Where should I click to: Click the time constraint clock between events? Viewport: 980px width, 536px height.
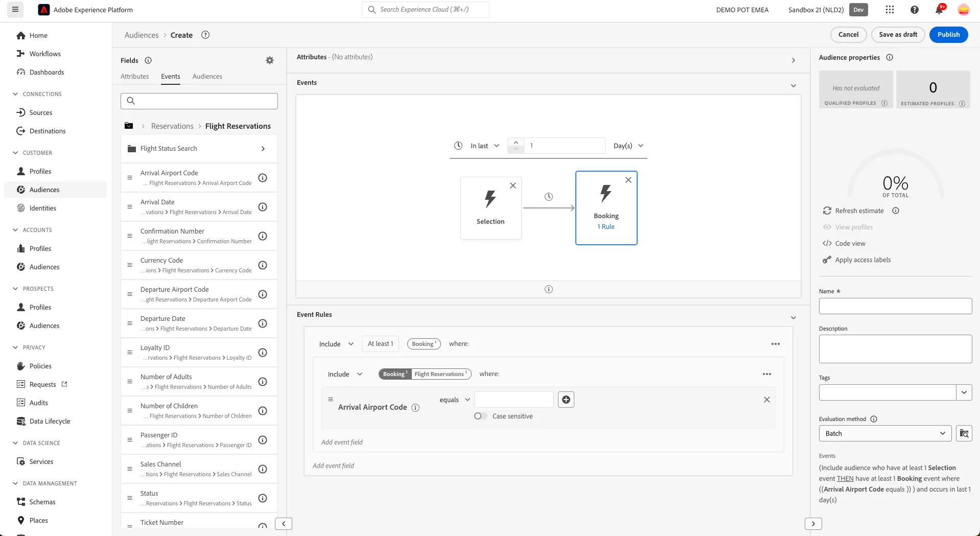coord(549,197)
